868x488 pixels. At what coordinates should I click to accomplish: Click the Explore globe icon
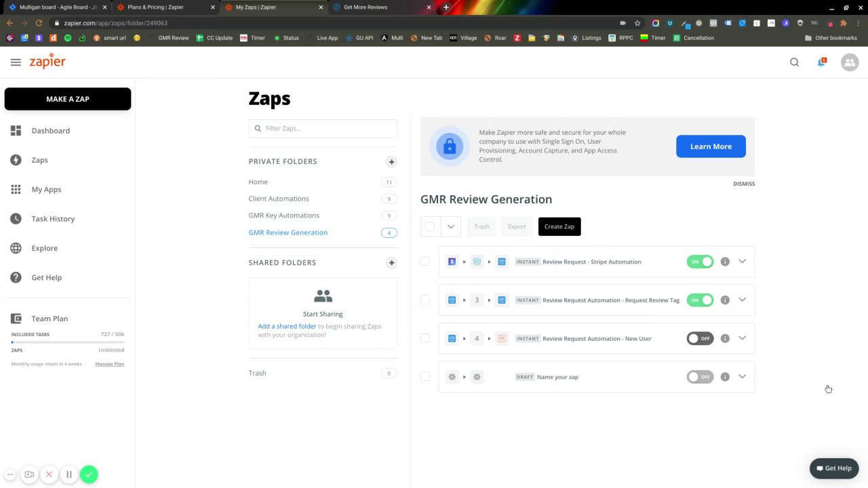(16, 248)
